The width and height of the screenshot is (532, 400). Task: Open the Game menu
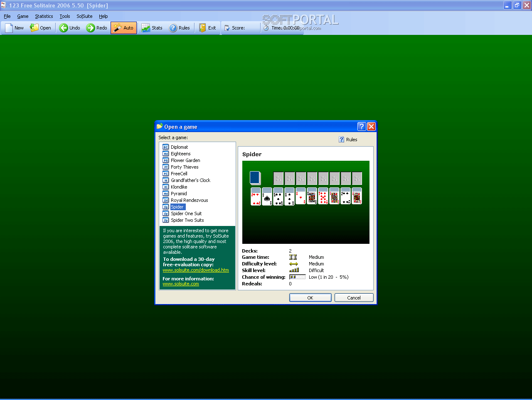pyautogui.click(x=23, y=16)
